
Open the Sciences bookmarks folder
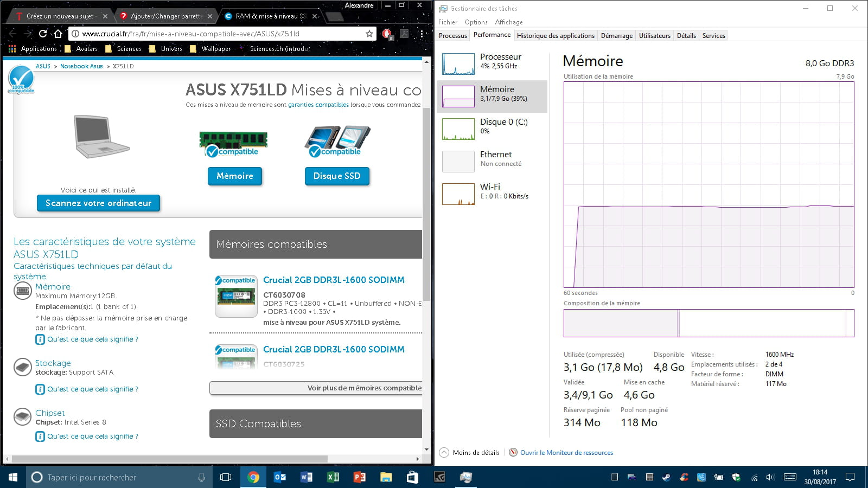tap(123, 49)
